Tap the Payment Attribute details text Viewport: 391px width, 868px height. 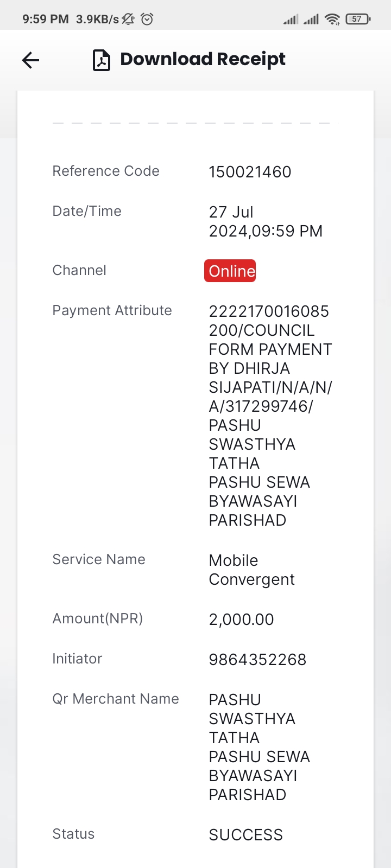point(271,416)
